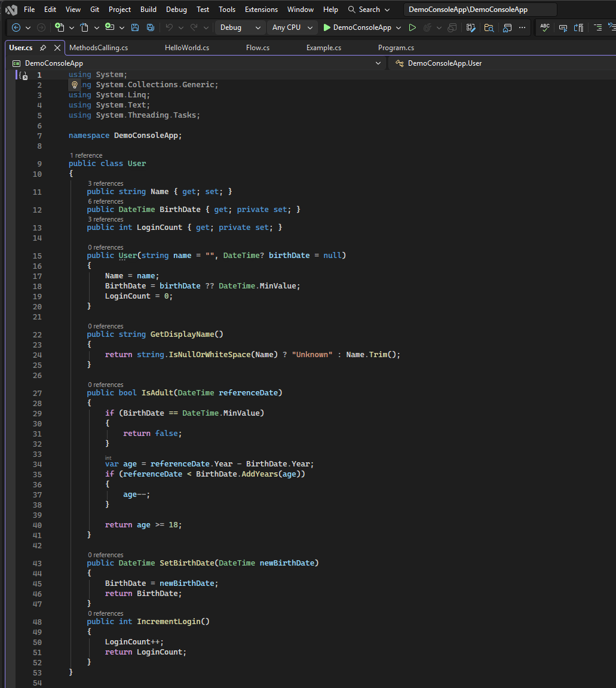Click the Search magnifier icon
This screenshot has height=688, width=616.
[x=351, y=9]
